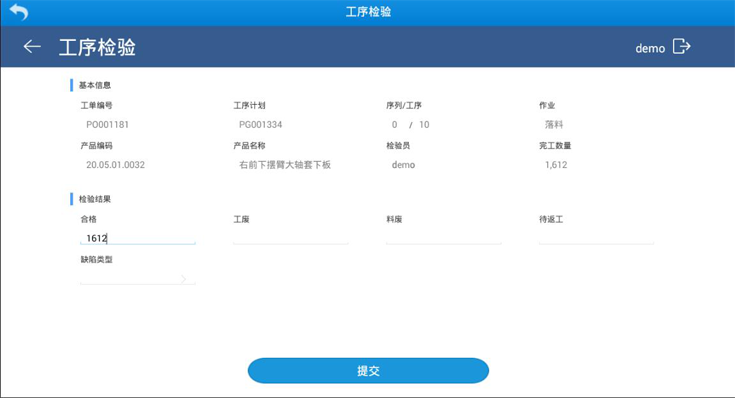Click the curved undo arrow icon
The image size is (735, 398).
19,12
